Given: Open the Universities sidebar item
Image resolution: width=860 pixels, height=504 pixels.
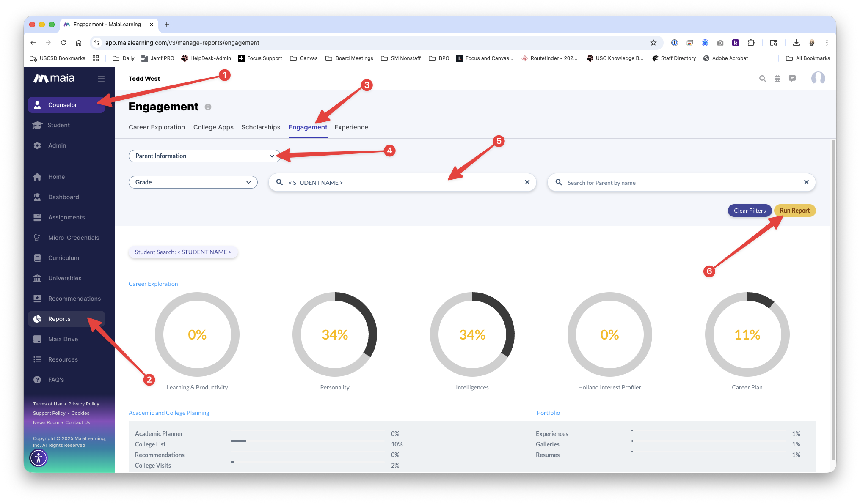Looking at the screenshot, I should (x=64, y=278).
